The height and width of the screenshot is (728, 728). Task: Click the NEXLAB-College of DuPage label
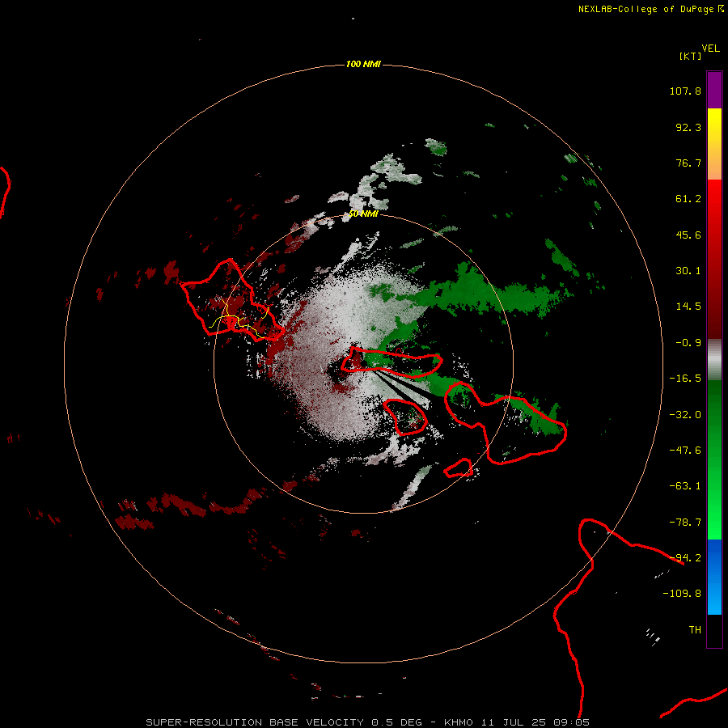click(645, 9)
